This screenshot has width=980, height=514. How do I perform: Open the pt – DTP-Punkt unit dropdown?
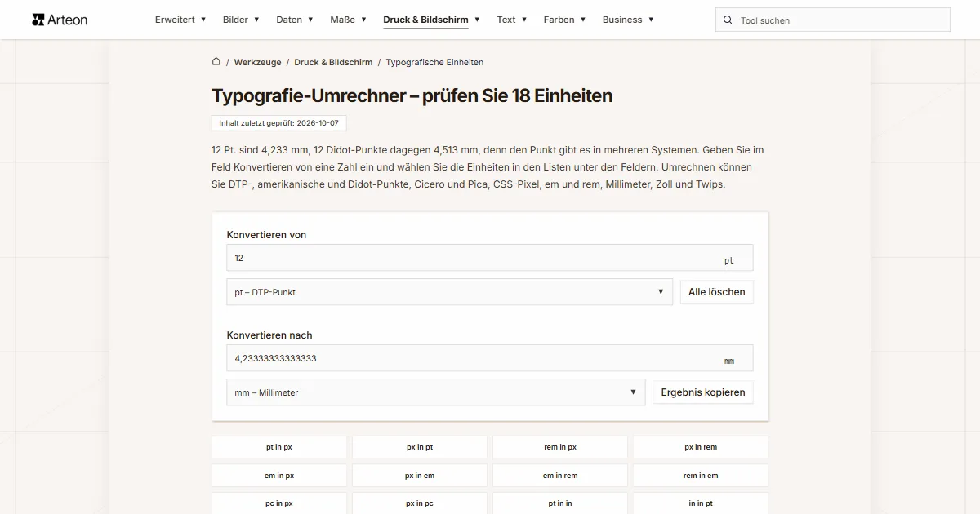[449, 292]
